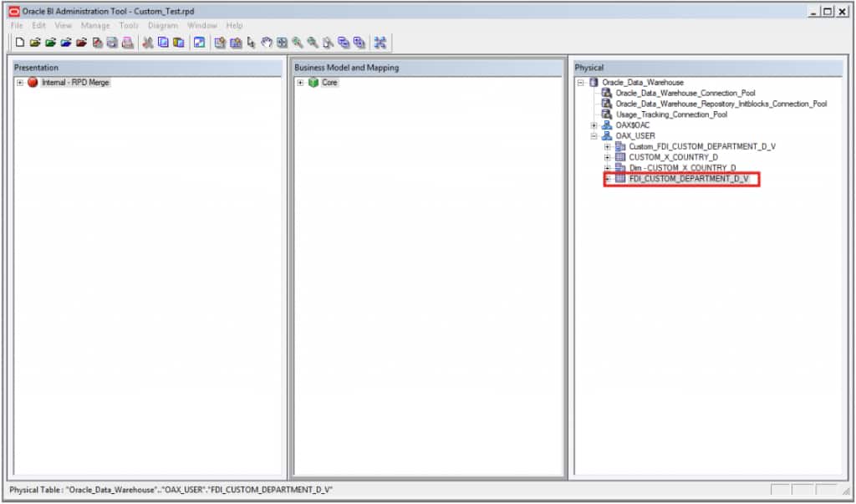Screen dimensions: 856x504
Task: Click the Paste icon in the toolbar
Action: point(178,43)
